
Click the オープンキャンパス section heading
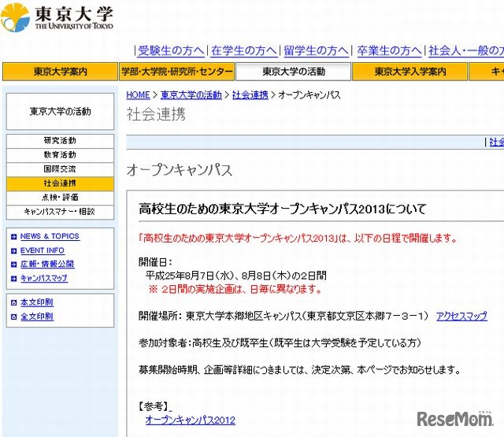point(179,169)
